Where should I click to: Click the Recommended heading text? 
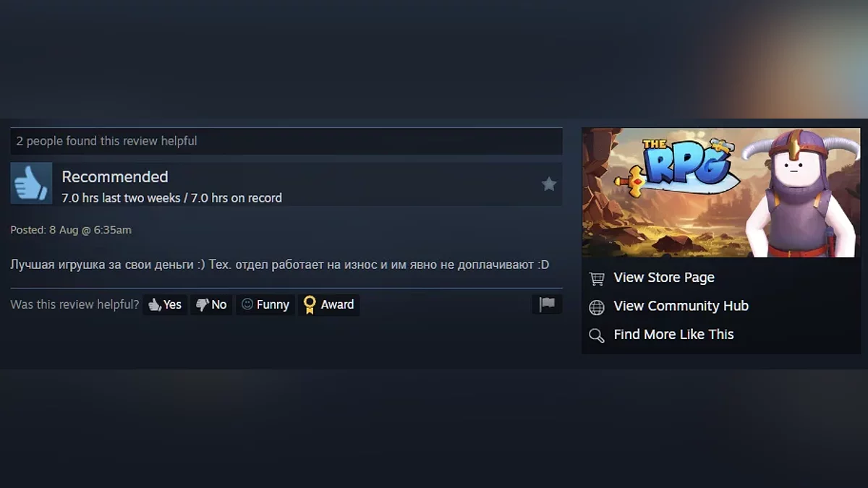115,176
